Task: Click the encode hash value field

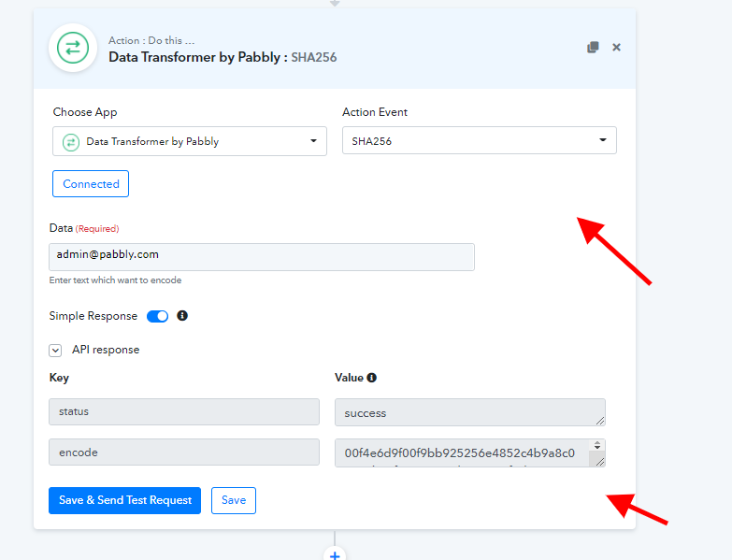Action: tap(469, 452)
